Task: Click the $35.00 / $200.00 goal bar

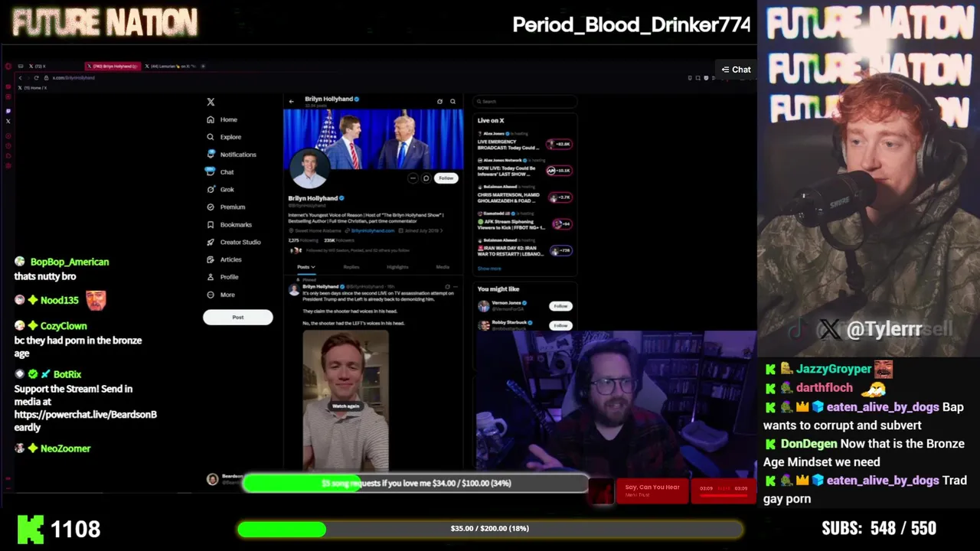Action: pos(490,529)
